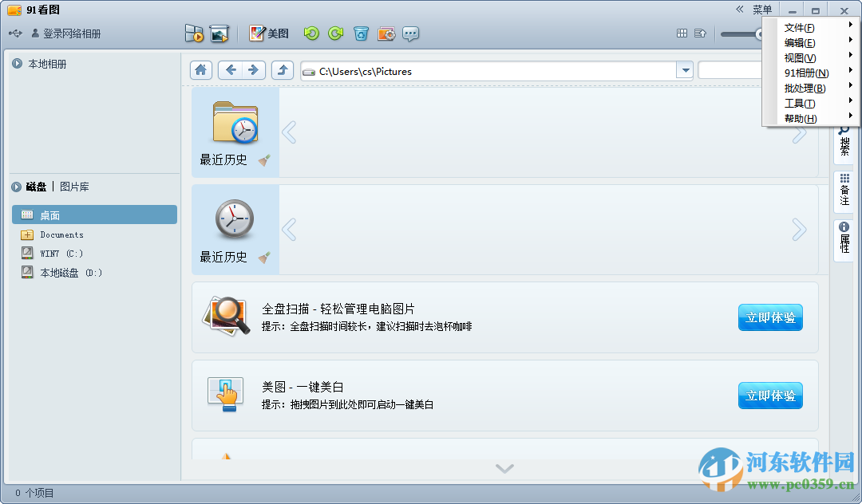
Task: Start the slideshow play icon
Action: tap(194, 33)
